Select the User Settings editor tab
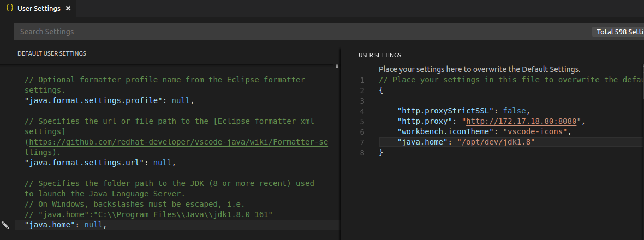Image resolution: width=644 pixels, height=240 pixels. pyautogui.click(x=38, y=9)
